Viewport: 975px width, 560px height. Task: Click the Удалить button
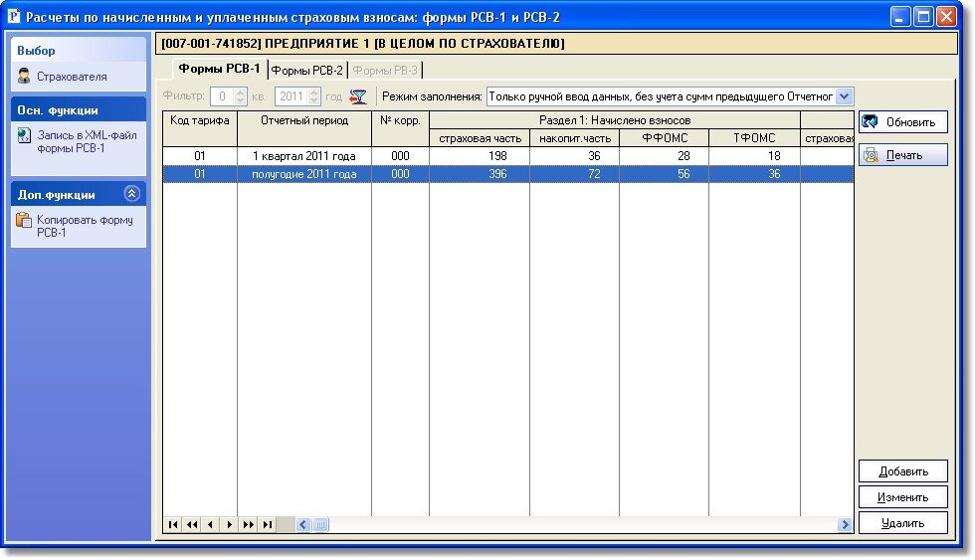903,523
